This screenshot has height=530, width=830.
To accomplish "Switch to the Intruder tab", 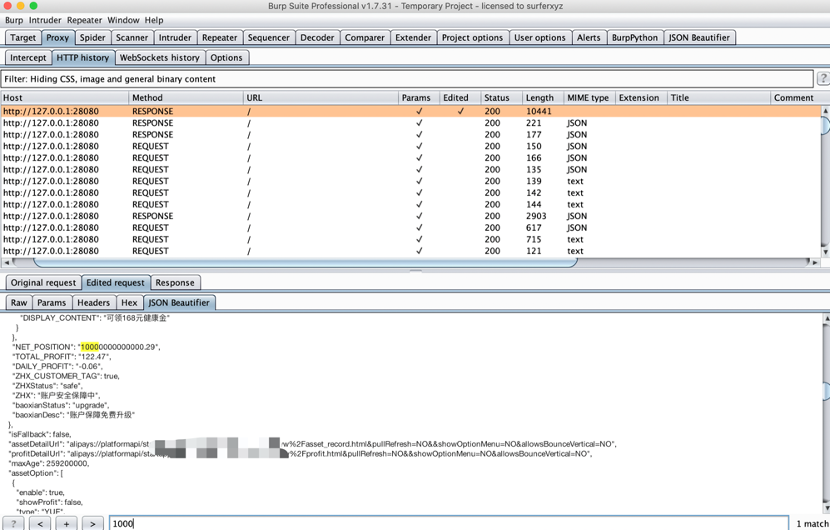I will (x=175, y=38).
